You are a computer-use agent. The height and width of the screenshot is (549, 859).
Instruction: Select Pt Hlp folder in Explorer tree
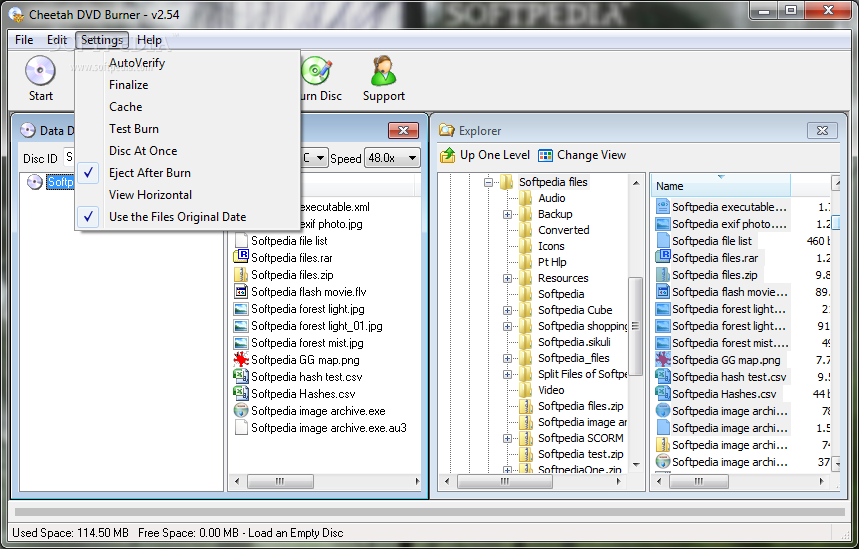pos(552,262)
